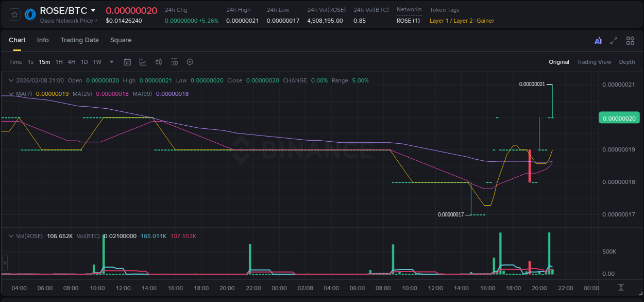This screenshot has width=644, height=302.
Task: Click the AI analysis icon
Action: coord(598,40)
